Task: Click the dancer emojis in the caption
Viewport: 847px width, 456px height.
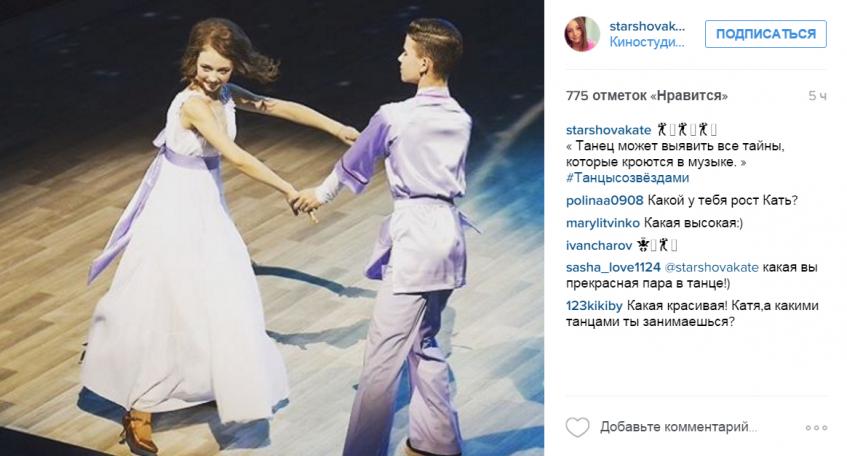Action: point(687,130)
